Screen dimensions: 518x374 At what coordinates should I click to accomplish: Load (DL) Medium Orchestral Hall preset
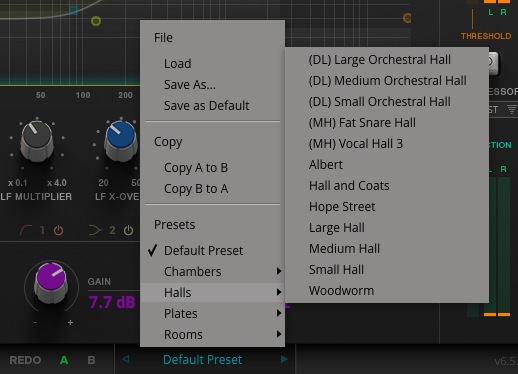tap(387, 81)
